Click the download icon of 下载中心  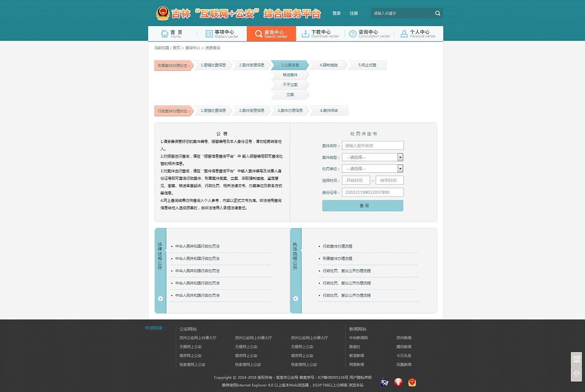pyautogui.click(x=305, y=34)
